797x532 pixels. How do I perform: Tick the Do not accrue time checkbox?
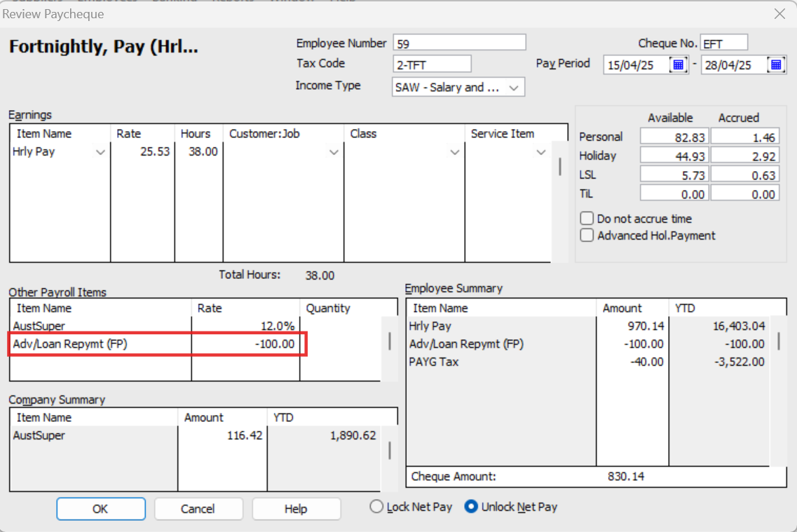pos(587,219)
